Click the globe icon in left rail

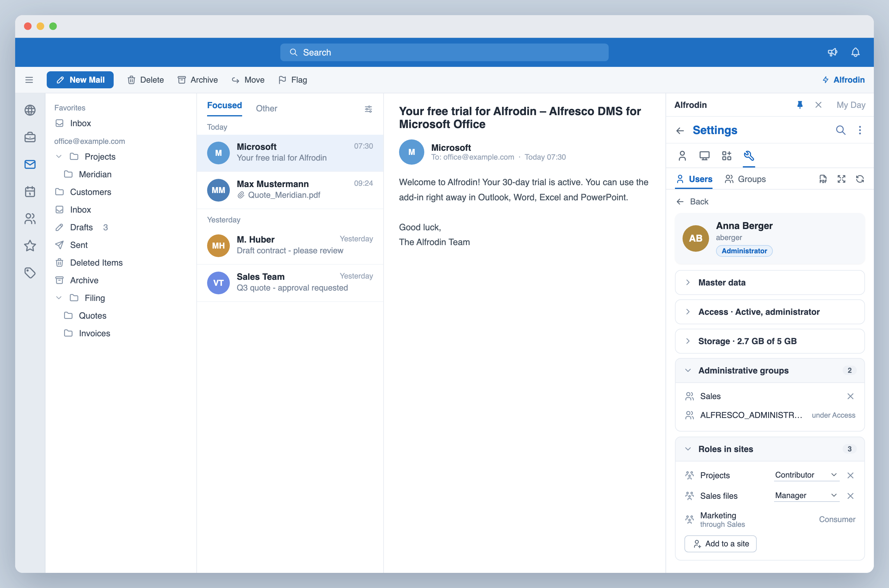pyautogui.click(x=30, y=110)
